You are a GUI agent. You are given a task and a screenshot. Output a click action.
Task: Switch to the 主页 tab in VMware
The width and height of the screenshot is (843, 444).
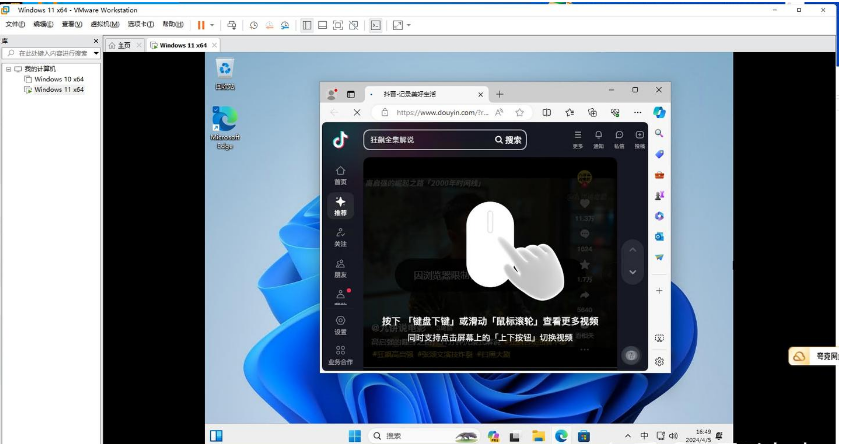tap(124, 45)
